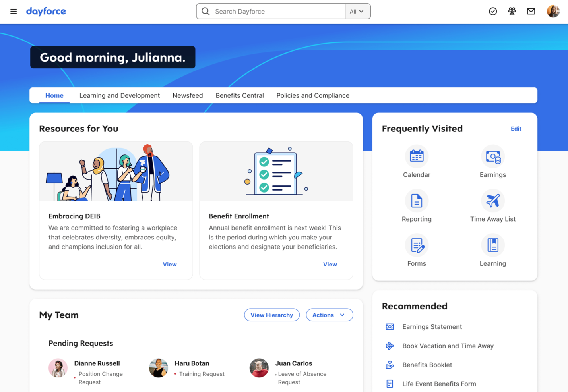Open the Reporting shortcut icon
568x392 pixels.
pyautogui.click(x=416, y=201)
